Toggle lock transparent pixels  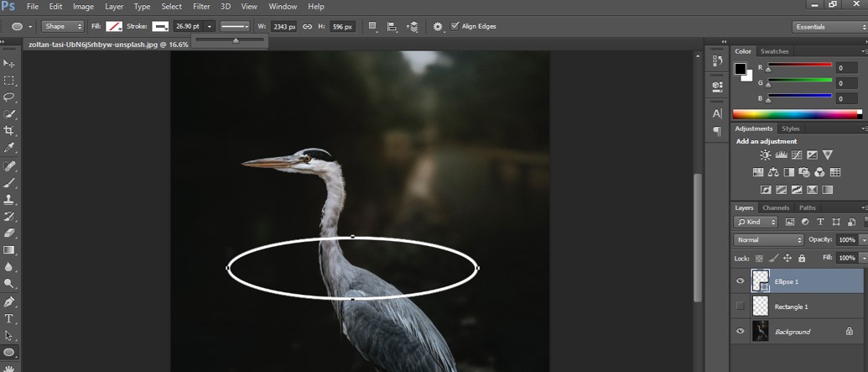tap(760, 259)
